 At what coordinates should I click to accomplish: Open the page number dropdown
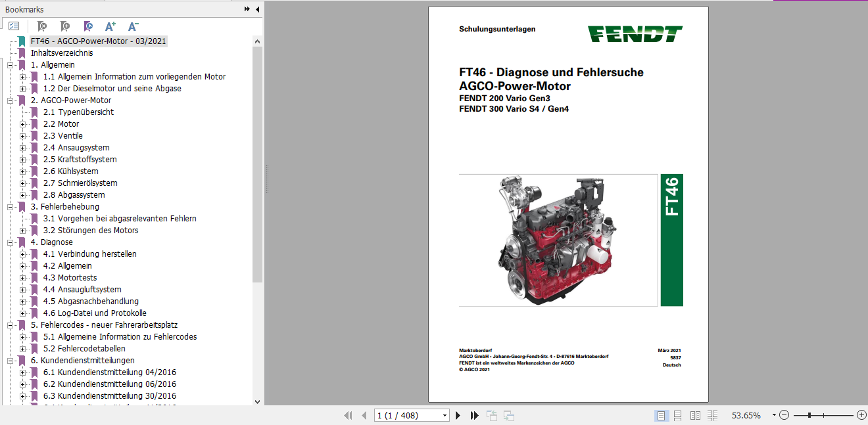click(x=445, y=415)
